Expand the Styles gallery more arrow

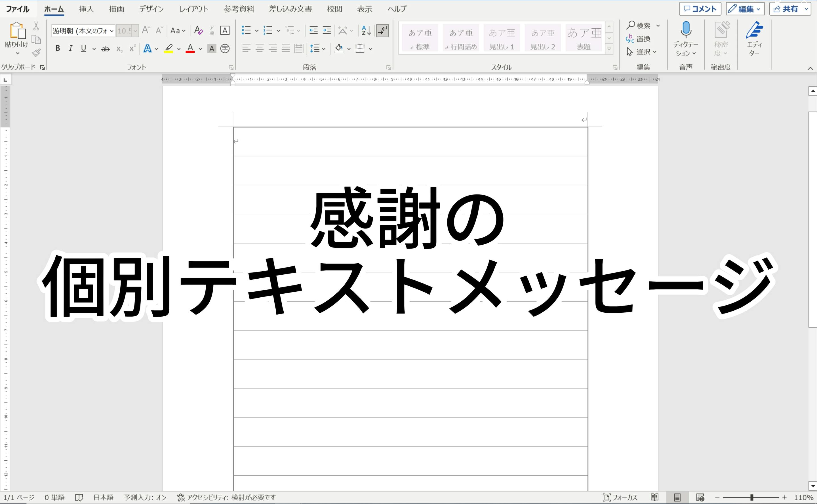coord(609,49)
